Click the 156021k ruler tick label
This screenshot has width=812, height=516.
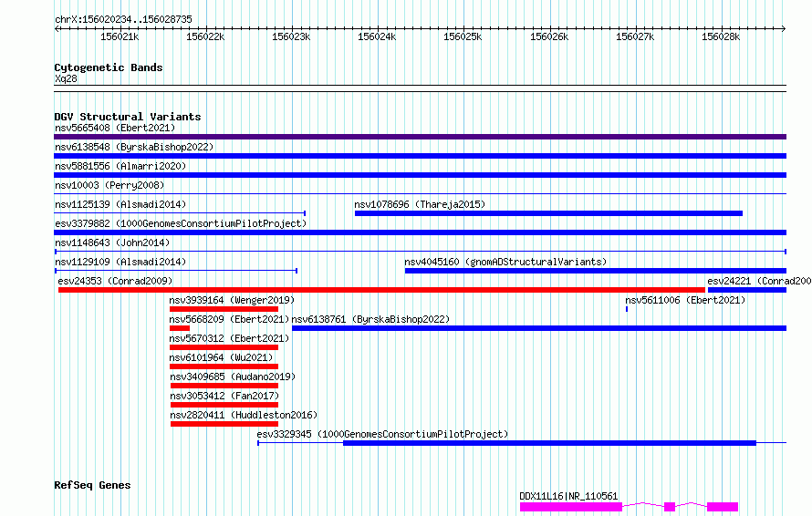click(120, 36)
